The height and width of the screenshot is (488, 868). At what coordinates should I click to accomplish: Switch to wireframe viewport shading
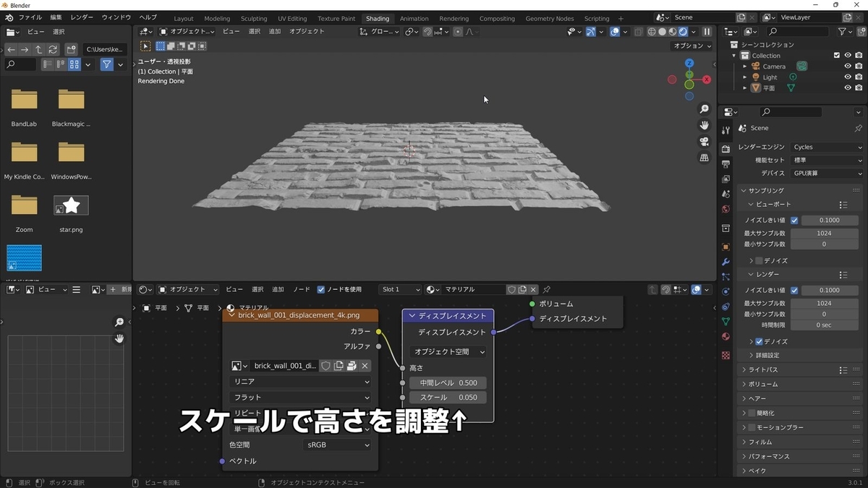point(651,32)
